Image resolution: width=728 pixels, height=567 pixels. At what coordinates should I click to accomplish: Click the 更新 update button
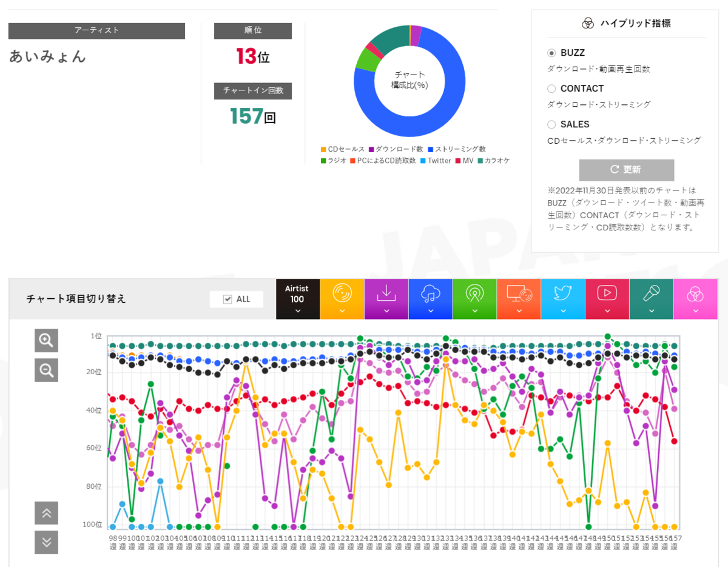(x=626, y=170)
